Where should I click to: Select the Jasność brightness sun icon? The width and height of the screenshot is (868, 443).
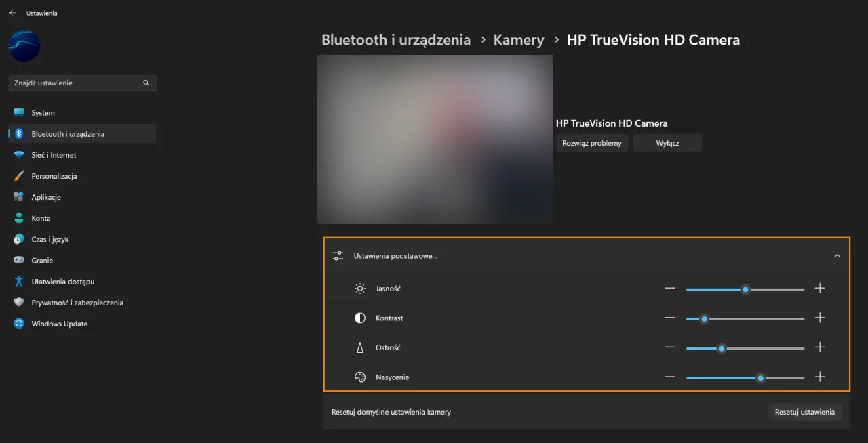pos(359,288)
